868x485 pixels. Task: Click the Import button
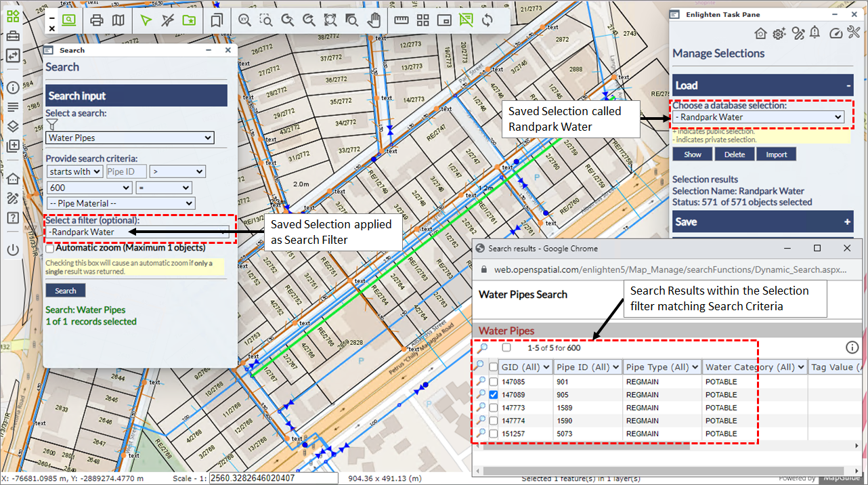pyautogui.click(x=777, y=154)
